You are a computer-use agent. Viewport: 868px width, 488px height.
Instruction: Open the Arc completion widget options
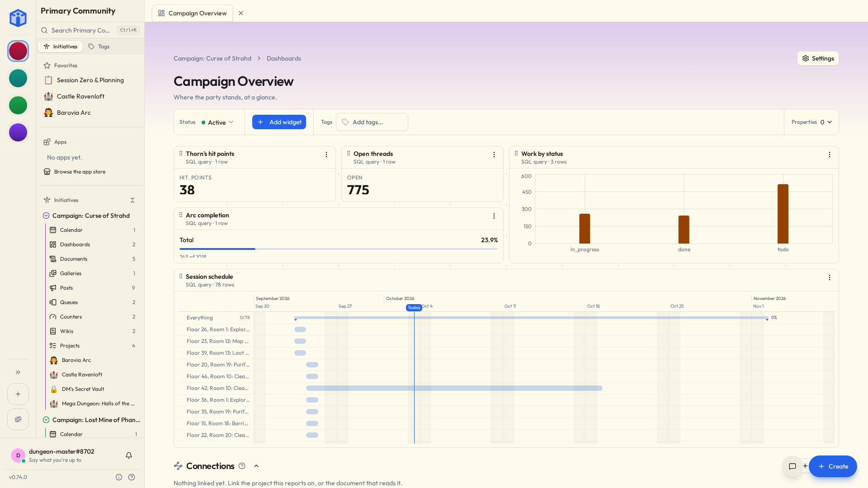tap(494, 216)
